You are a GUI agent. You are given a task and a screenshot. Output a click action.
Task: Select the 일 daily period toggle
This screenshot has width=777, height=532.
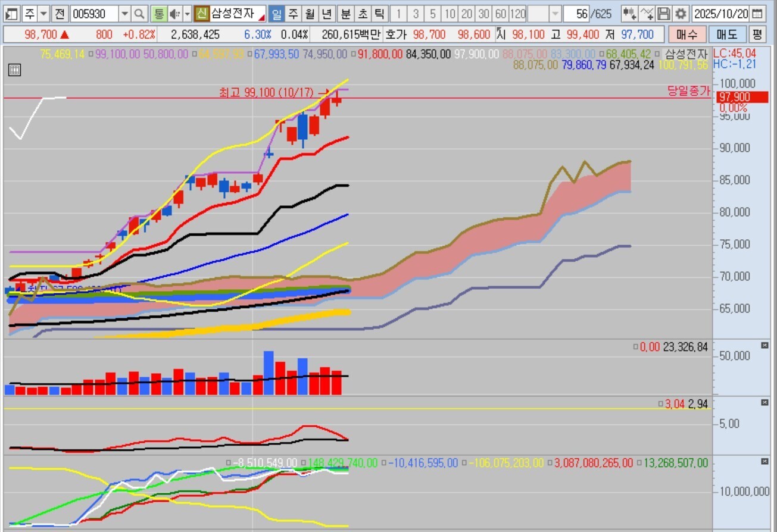tap(277, 14)
